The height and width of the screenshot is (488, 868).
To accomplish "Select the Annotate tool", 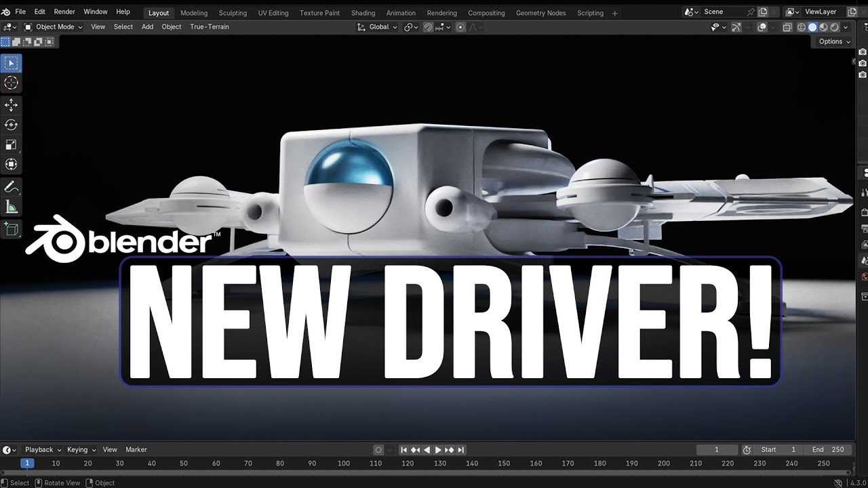I will click(12, 186).
